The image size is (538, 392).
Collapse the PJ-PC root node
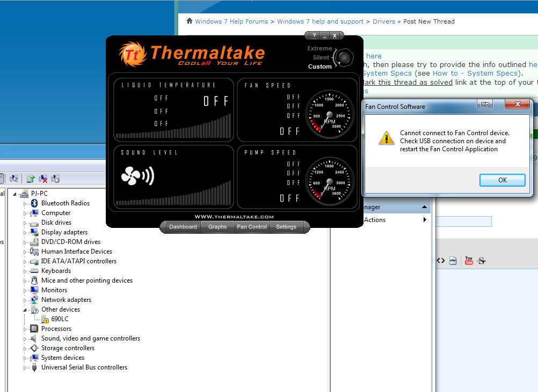point(14,194)
